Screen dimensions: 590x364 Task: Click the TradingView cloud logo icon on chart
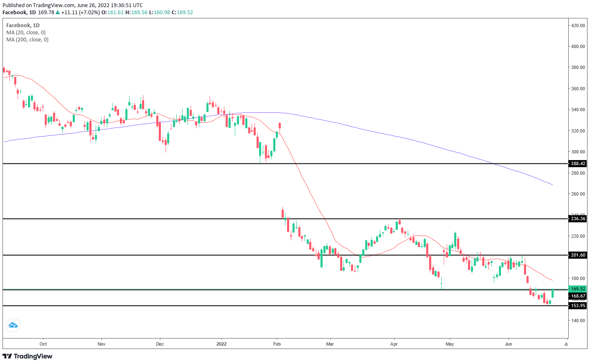13,325
